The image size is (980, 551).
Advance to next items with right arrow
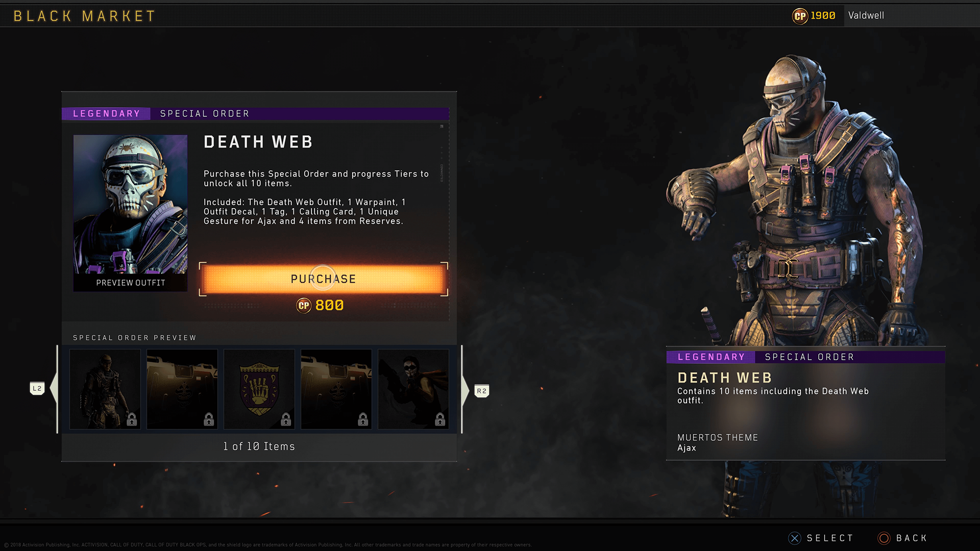[465, 390]
